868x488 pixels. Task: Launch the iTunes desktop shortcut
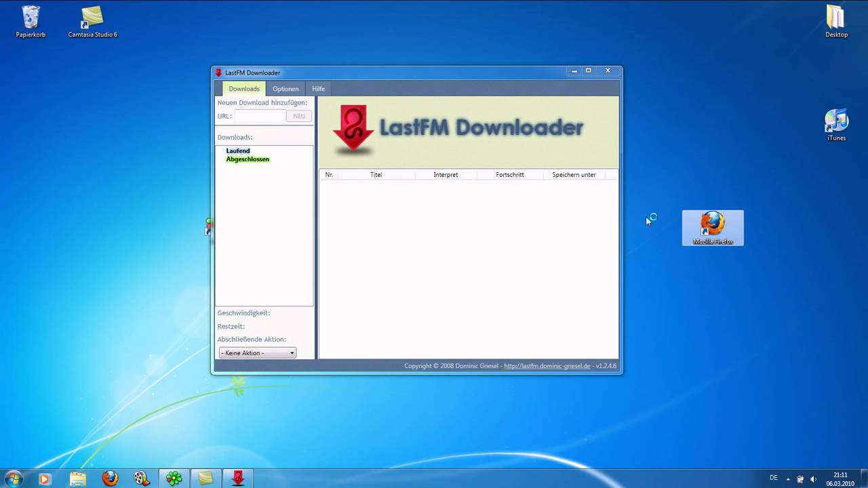[x=836, y=125]
